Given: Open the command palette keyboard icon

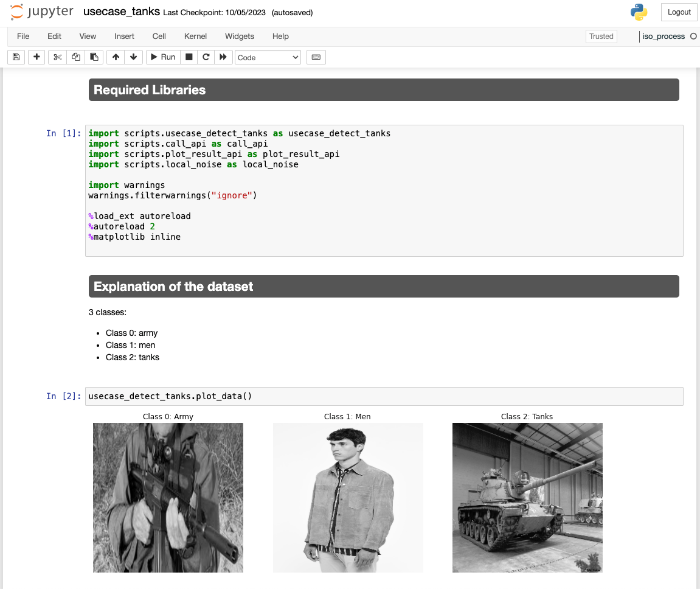Looking at the screenshot, I should coord(316,57).
